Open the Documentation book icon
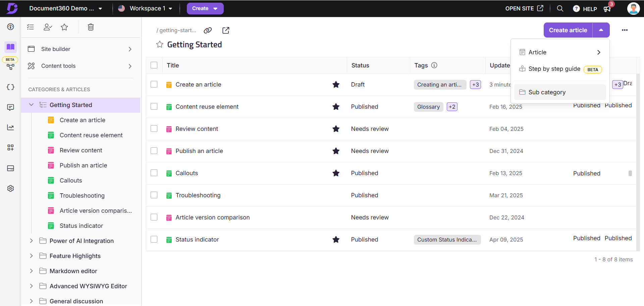Screen dimensions: 644x306 (x=10, y=47)
